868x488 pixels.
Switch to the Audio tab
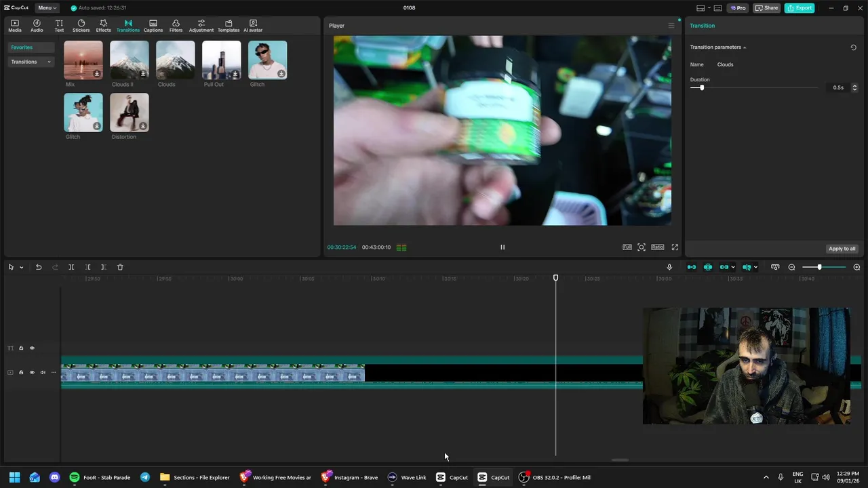point(37,26)
